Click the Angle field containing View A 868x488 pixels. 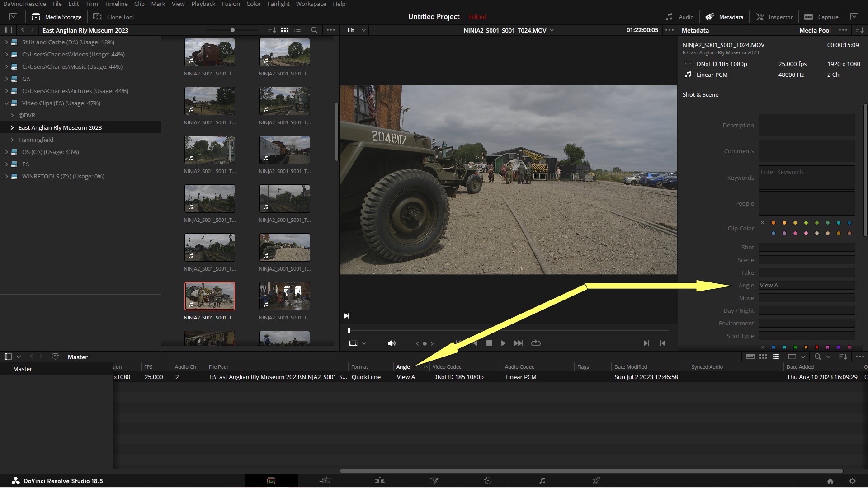[807, 285]
